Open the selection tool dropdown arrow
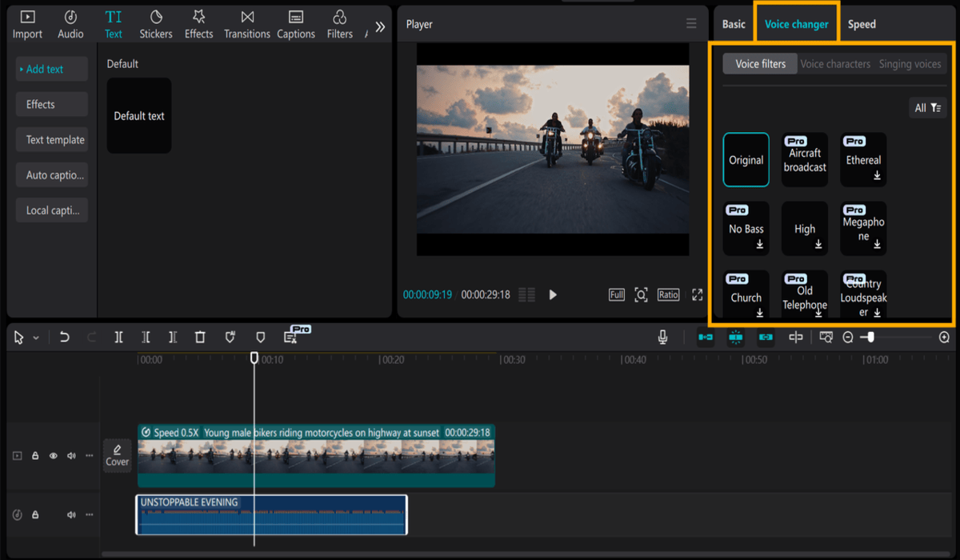This screenshot has height=560, width=960. point(36,338)
